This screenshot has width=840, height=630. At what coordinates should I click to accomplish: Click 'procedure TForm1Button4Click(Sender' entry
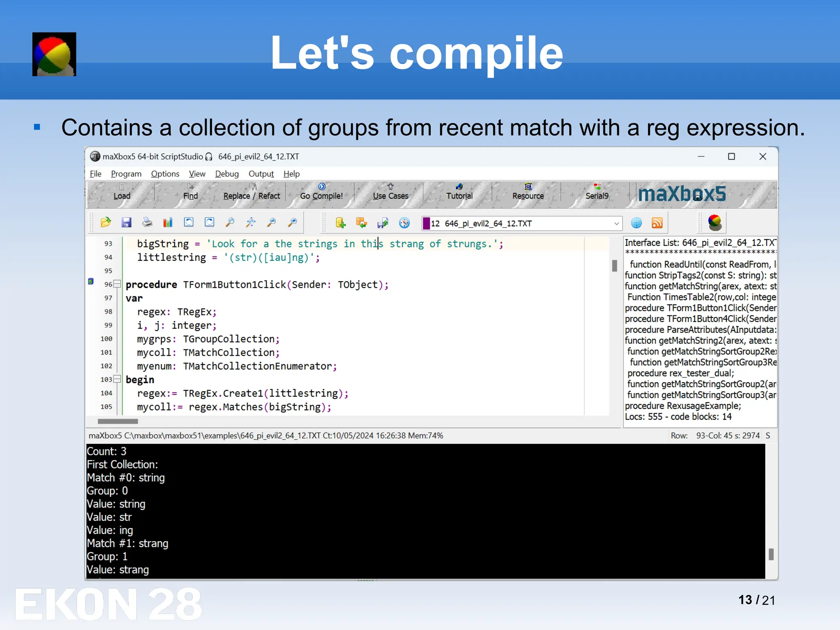point(701,319)
